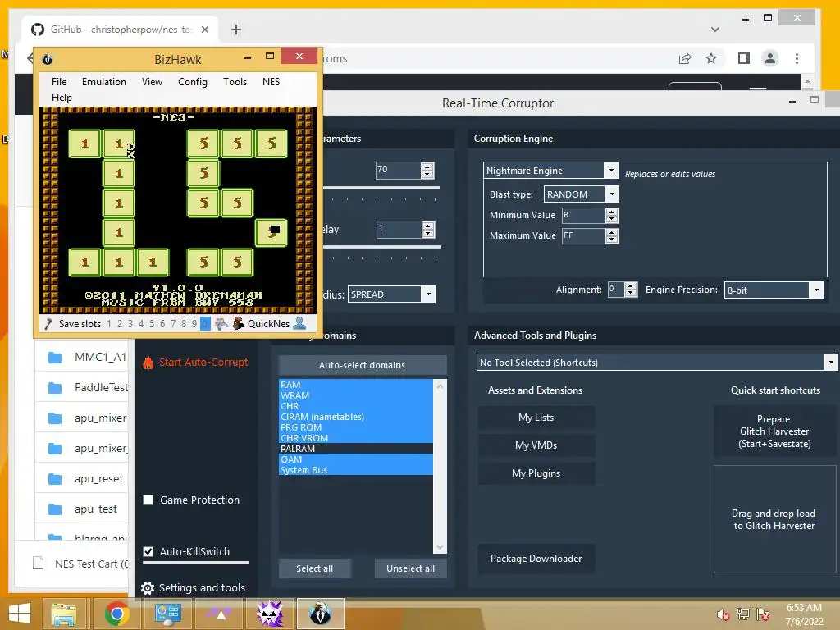Click the QuickNes core icon in status bar
Screen dimensions: 840x630
click(239, 323)
